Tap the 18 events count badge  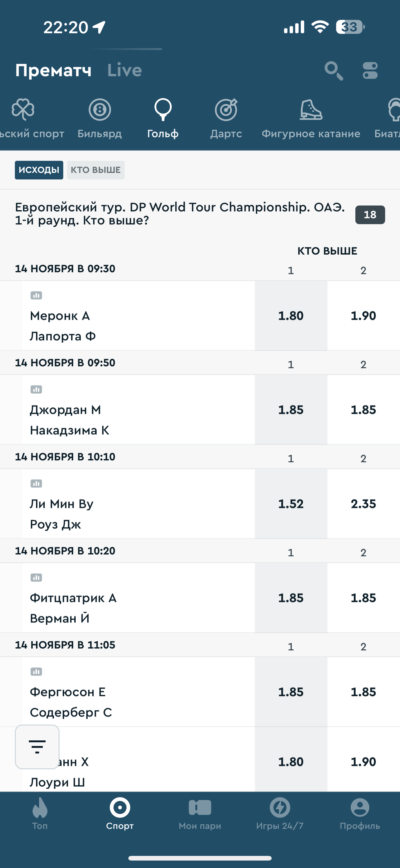click(x=370, y=215)
